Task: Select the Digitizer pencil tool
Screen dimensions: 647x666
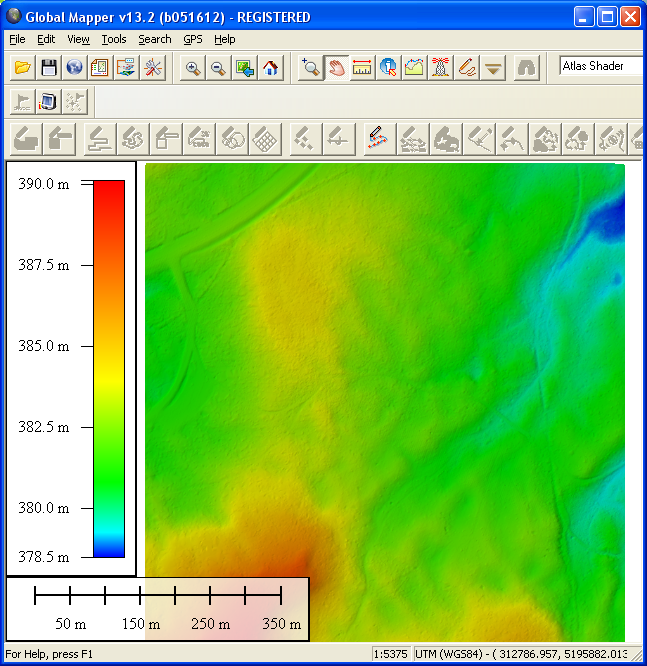Action: coord(467,68)
